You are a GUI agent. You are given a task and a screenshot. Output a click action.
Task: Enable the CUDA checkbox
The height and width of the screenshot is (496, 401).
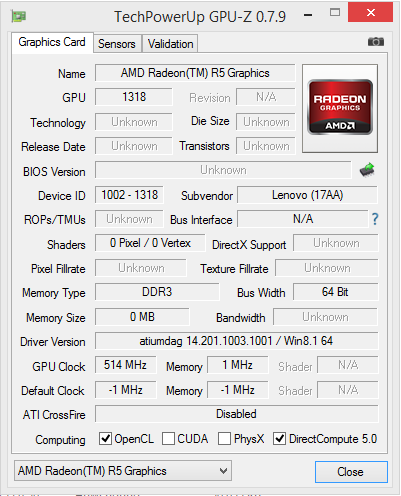[168, 439]
